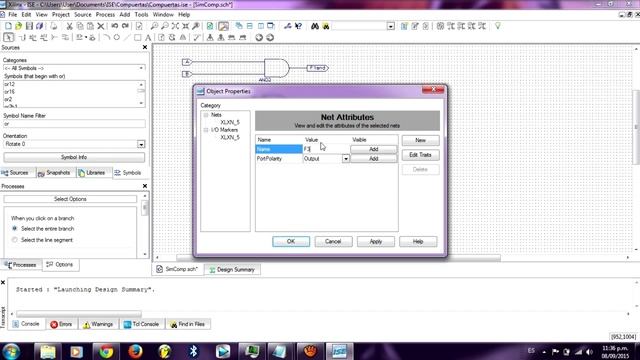
Task: Open the File menu
Action: click(13, 15)
